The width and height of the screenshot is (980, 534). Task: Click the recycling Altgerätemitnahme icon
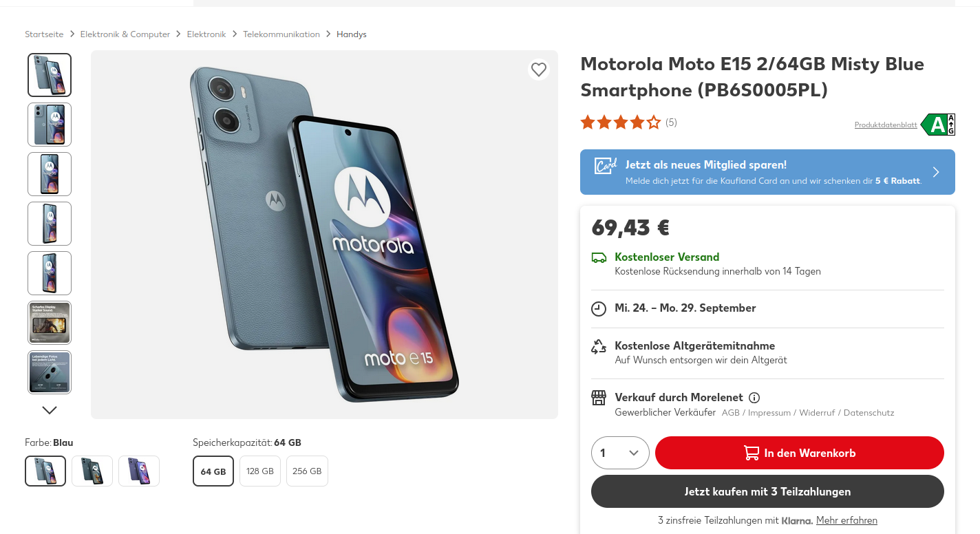click(599, 347)
